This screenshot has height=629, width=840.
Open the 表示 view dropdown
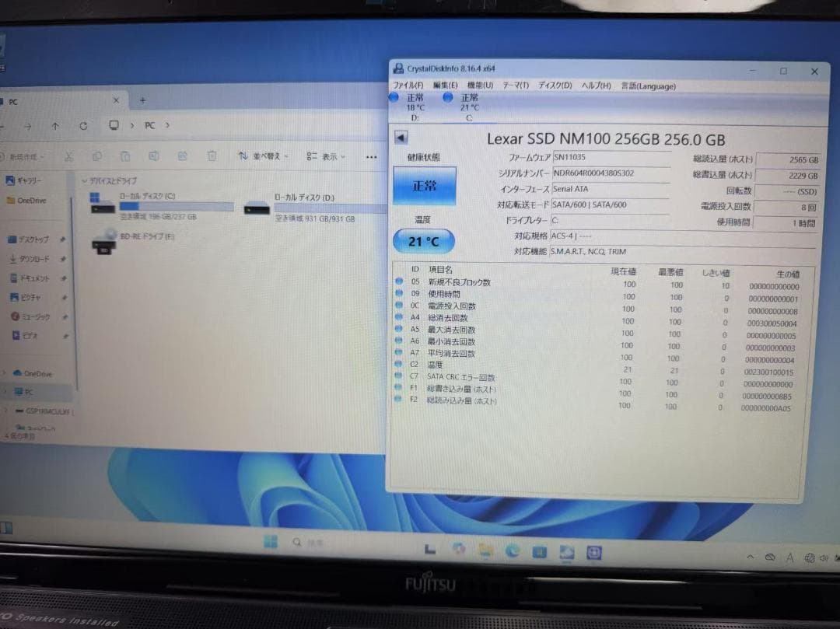coord(326,156)
